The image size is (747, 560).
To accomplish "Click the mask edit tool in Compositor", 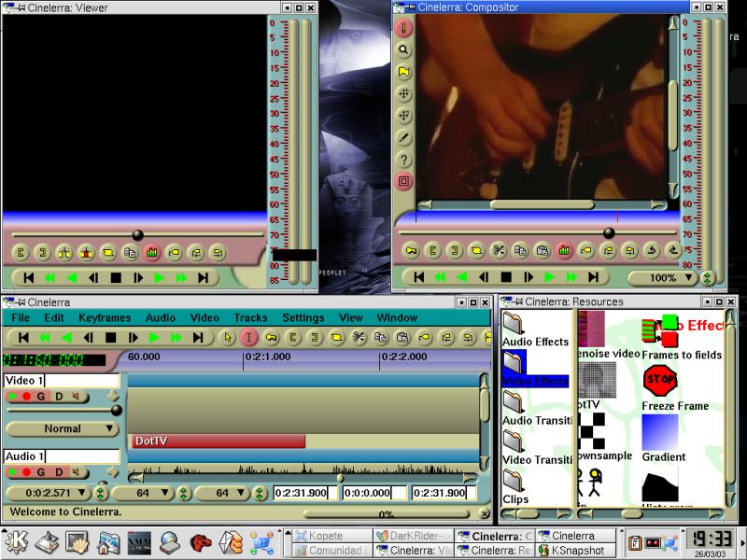I will pos(403,72).
